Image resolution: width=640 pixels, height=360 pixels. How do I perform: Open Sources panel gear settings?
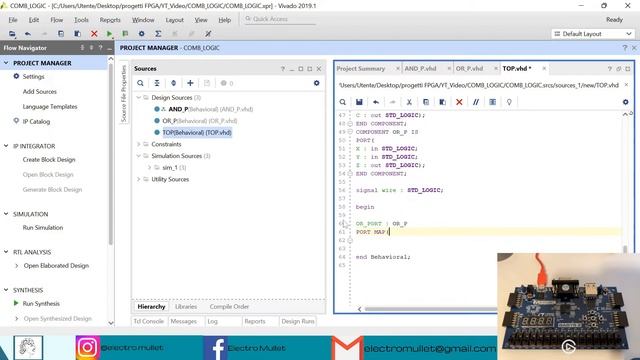click(316, 83)
